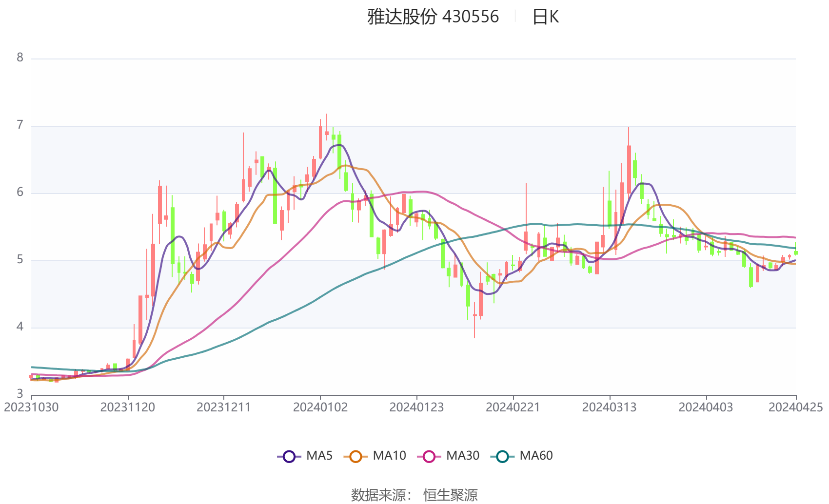Click the chart title 雅达股份 430556
This screenshot has height=504, width=829.
tap(433, 17)
